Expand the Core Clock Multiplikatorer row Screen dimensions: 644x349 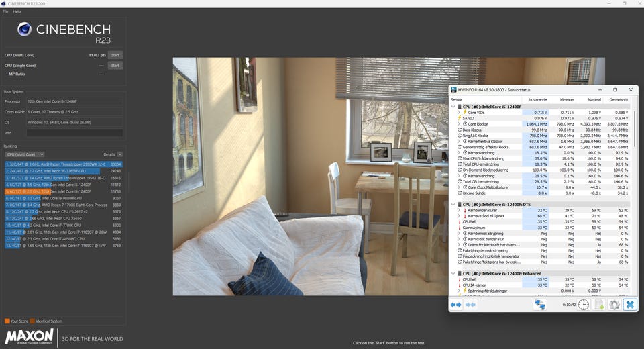pyautogui.click(x=459, y=187)
